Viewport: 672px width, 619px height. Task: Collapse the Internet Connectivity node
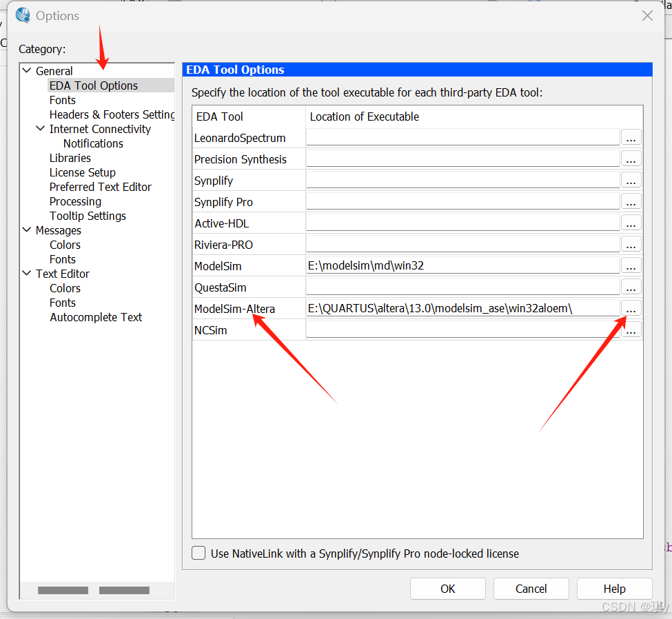point(40,128)
